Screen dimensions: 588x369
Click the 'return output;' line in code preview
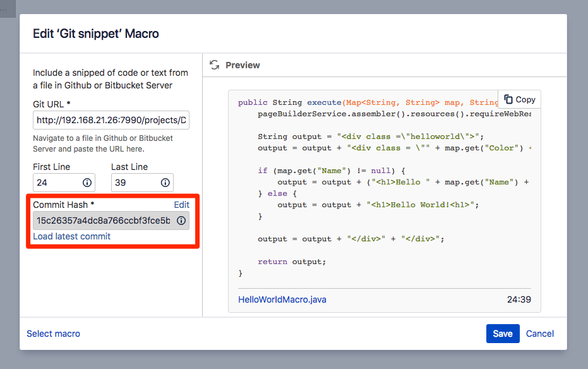[292, 262]
